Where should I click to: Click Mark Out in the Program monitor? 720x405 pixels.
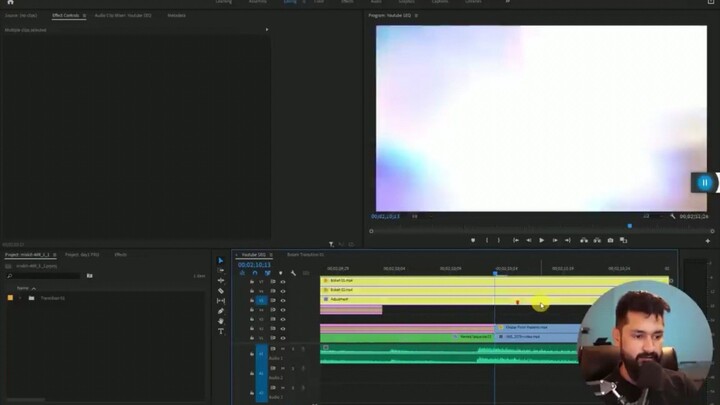coord(499,240)
